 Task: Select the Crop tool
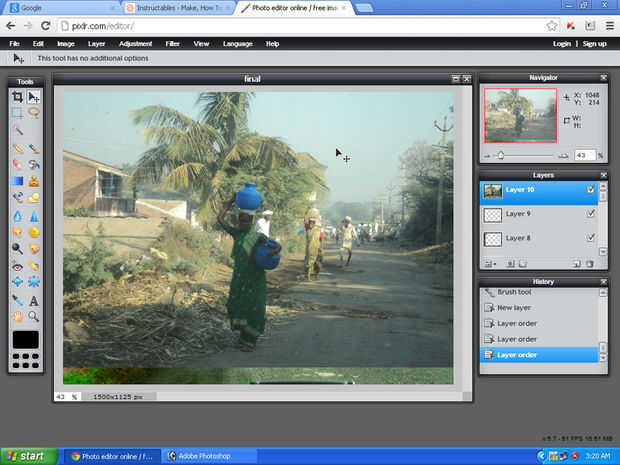click(x=18, y=97)
